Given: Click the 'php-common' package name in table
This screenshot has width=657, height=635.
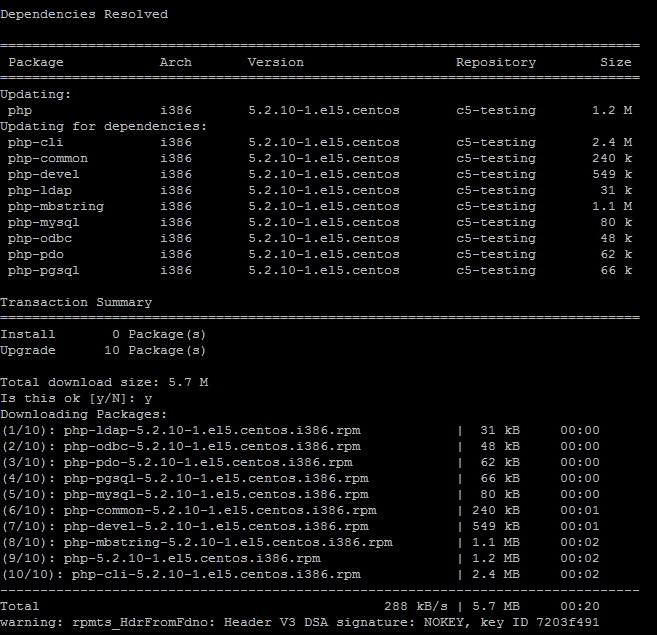Looking at the screenshot, I should (x=48, y=158).
